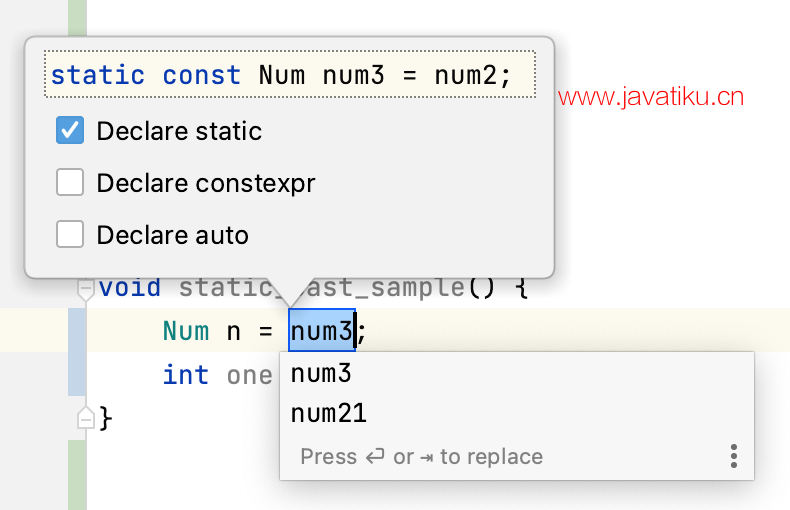Enable the Declare constexpr checkbox
The width and height of the screenshot is (790, 510).
[70, 183]
